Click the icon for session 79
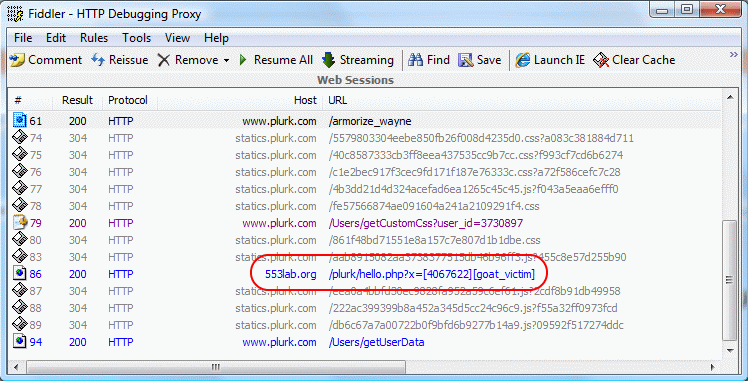 [20, 223]
